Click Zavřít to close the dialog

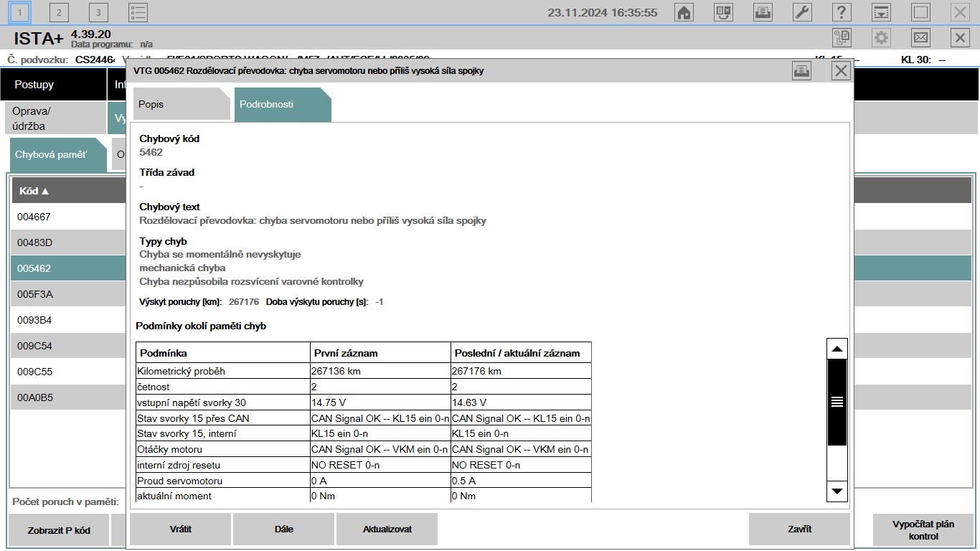[799, 529]
